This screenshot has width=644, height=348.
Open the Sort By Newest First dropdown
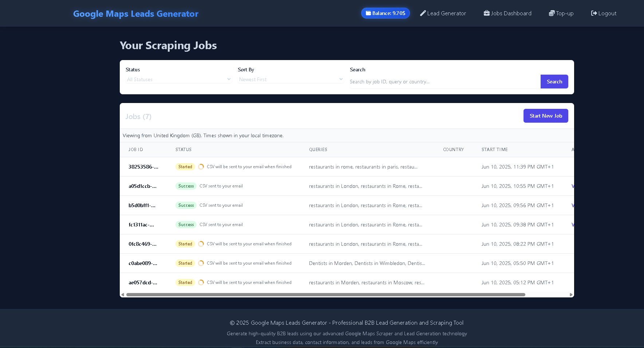coord(290,79)
